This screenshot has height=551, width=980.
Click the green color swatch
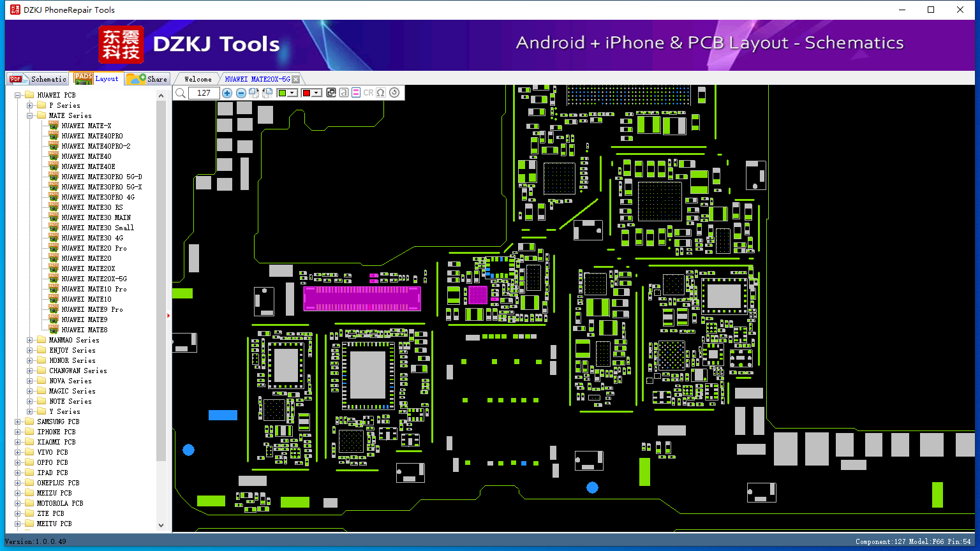[x=282, y=93]
